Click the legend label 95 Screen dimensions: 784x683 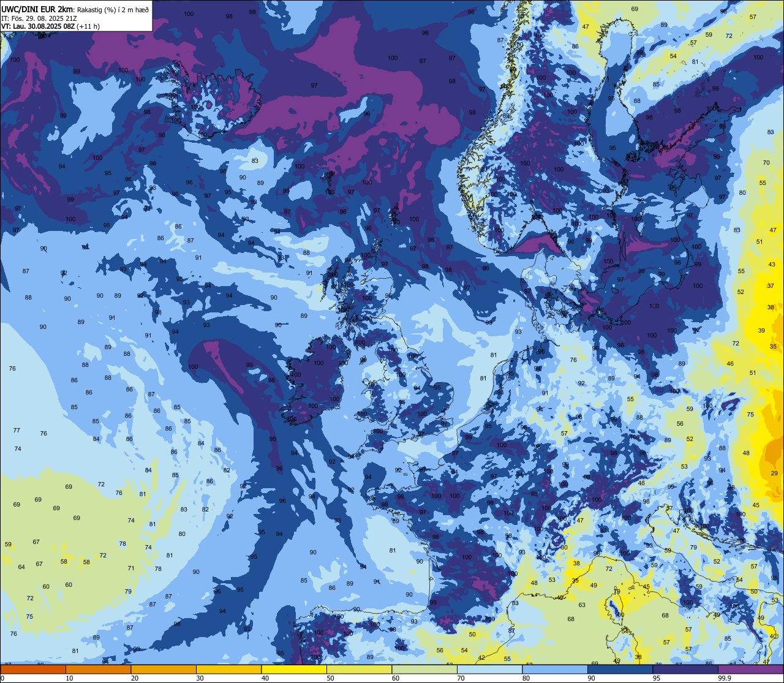coord(657,678)
